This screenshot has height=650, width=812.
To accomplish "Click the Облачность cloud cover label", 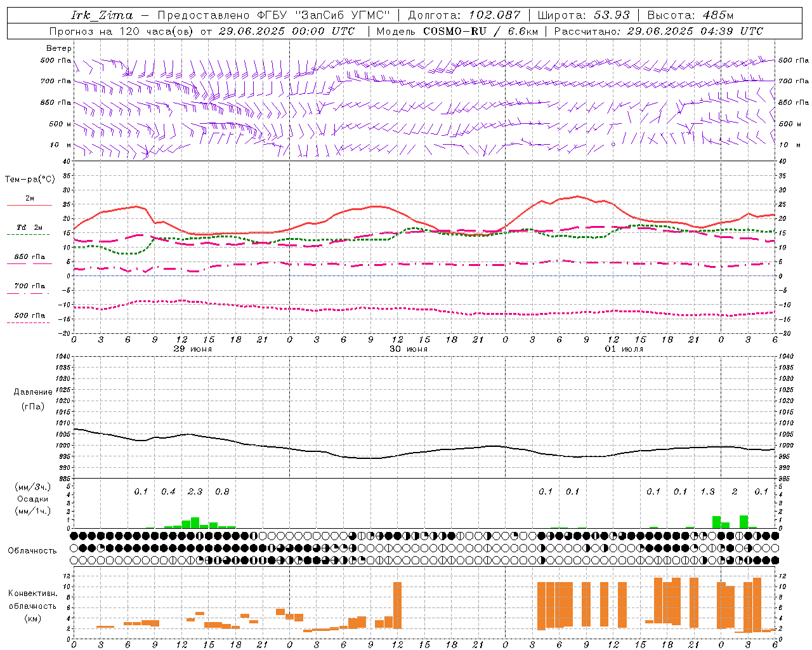I will (x=32, y=551).
